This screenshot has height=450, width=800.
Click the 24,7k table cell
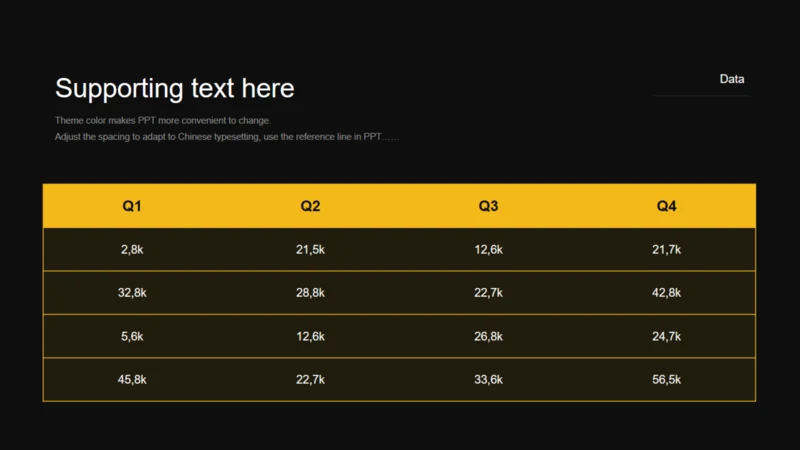[x=666, y=336]
